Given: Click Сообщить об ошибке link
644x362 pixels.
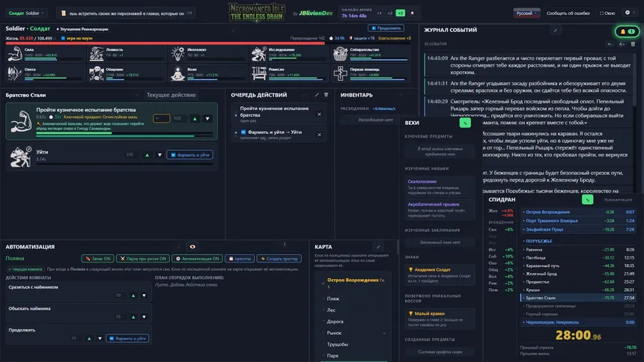Looking at the screenshot, I should pyautogui.click(x=568, y=13).
